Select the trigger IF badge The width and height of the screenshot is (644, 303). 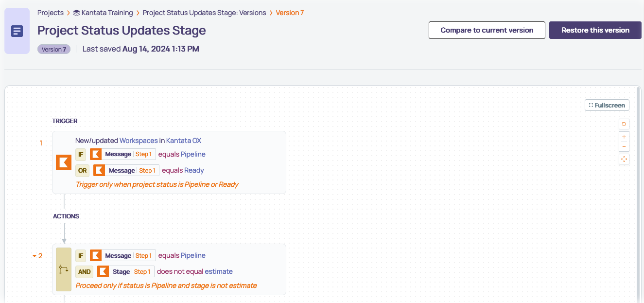tap(81, 154)
